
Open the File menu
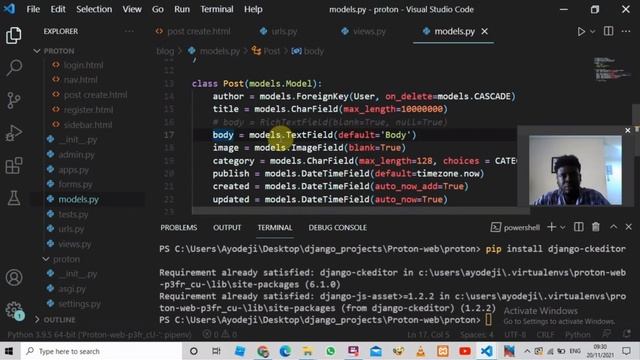[33, 9]
